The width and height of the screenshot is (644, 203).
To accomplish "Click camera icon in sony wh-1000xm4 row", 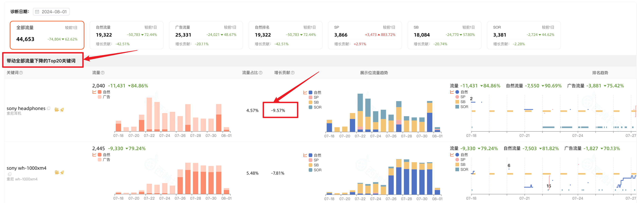I will pos(57,172).
